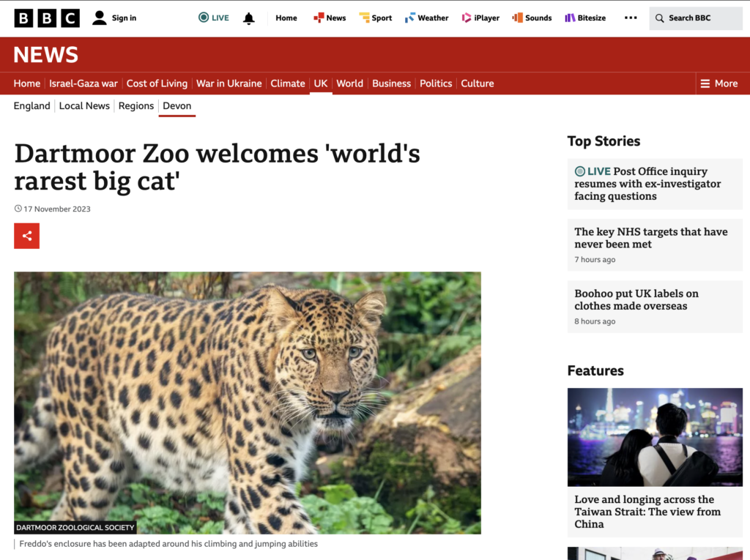The height and width of the screenshot is (560, 750).
Task: Open the Sign in account icon
Action: 100,18
